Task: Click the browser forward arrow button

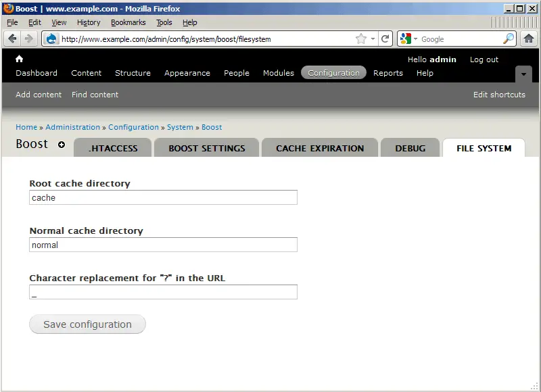Action: [28, 39]
